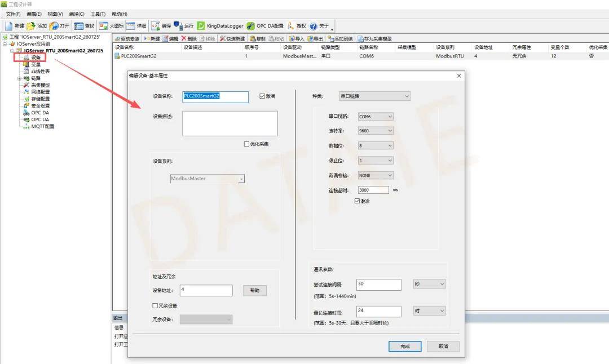Click the 取消 button
The width and height of the screenshot is (609, 364).
pos(443,346)
